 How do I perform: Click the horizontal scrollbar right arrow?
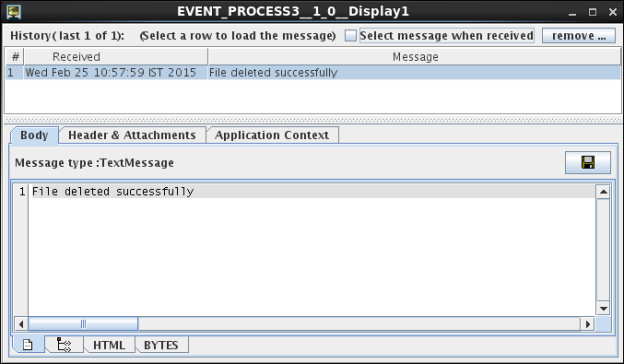tap(588, 324)
